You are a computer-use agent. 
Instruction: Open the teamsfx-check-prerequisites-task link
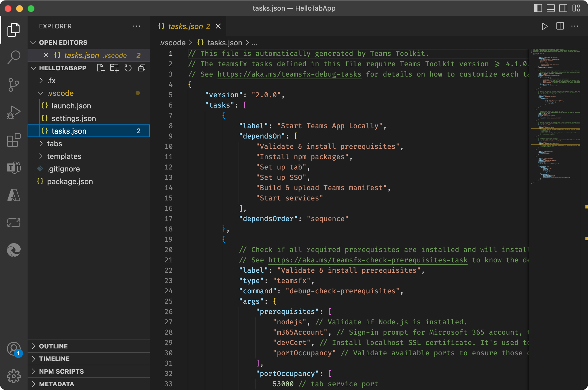coord(367,260)
